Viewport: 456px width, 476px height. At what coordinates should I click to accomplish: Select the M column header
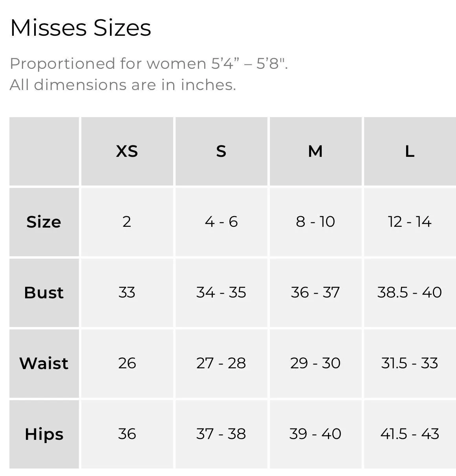pos(315,151)
